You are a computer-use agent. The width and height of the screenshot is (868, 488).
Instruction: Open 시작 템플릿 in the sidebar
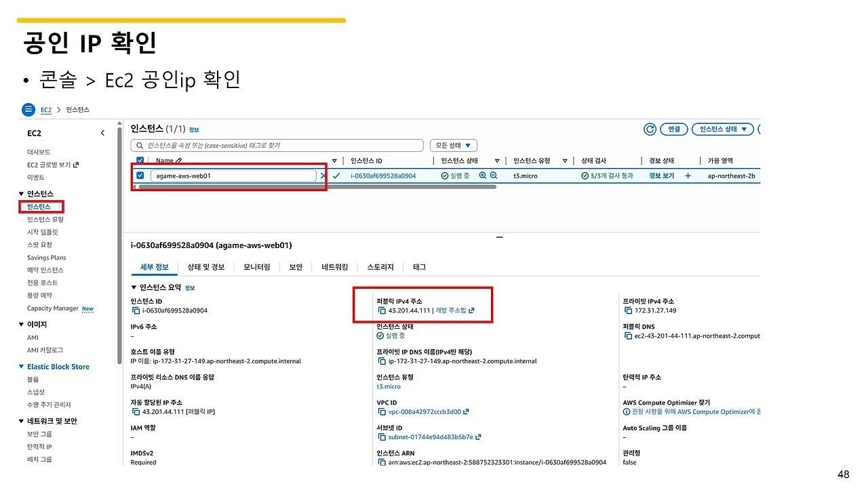tap(43, 232)
